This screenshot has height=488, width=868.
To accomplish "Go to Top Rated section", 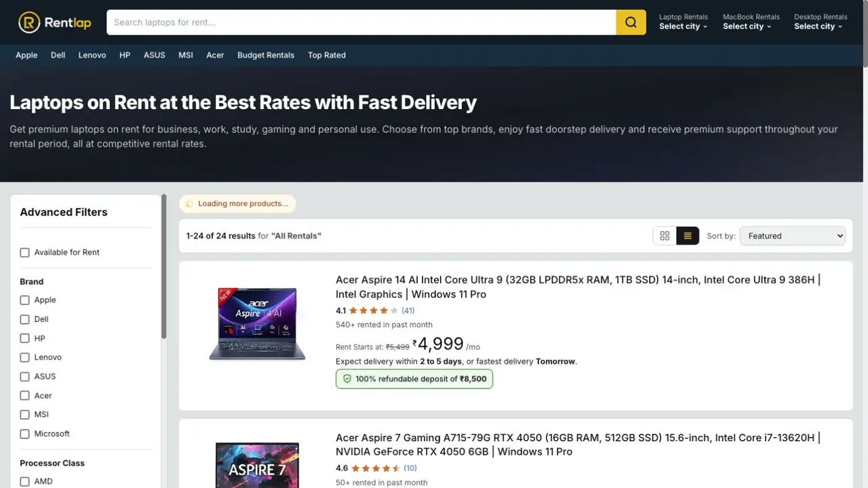I will tap(327, 55).
